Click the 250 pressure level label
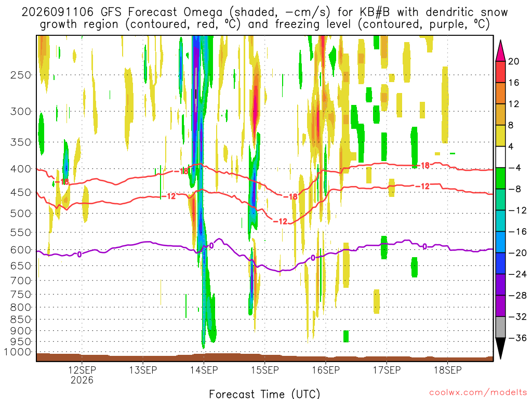The width and height of the screenshot is (532, 399). (x=21, y=75)
